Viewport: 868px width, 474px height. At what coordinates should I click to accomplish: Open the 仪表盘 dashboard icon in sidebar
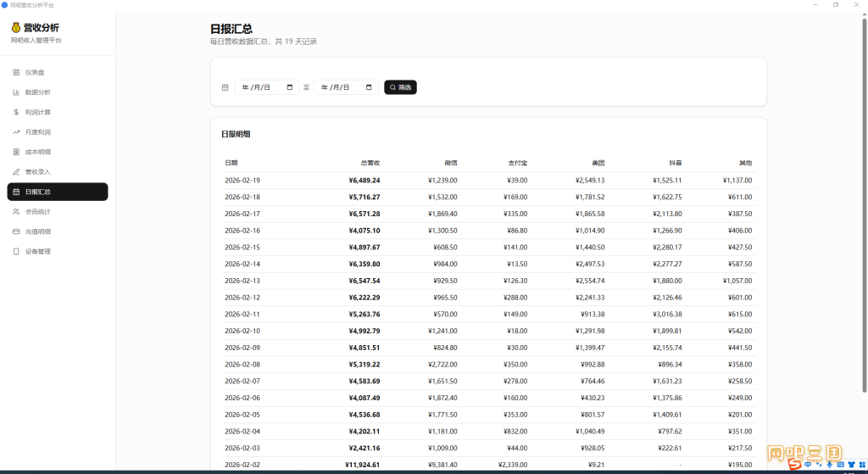[x=16, y=73]
